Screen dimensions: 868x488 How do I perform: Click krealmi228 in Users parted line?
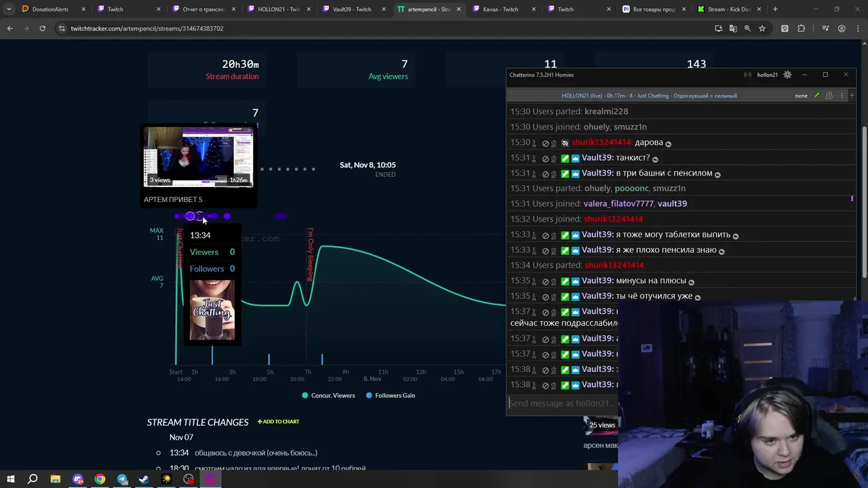point(606,111)
